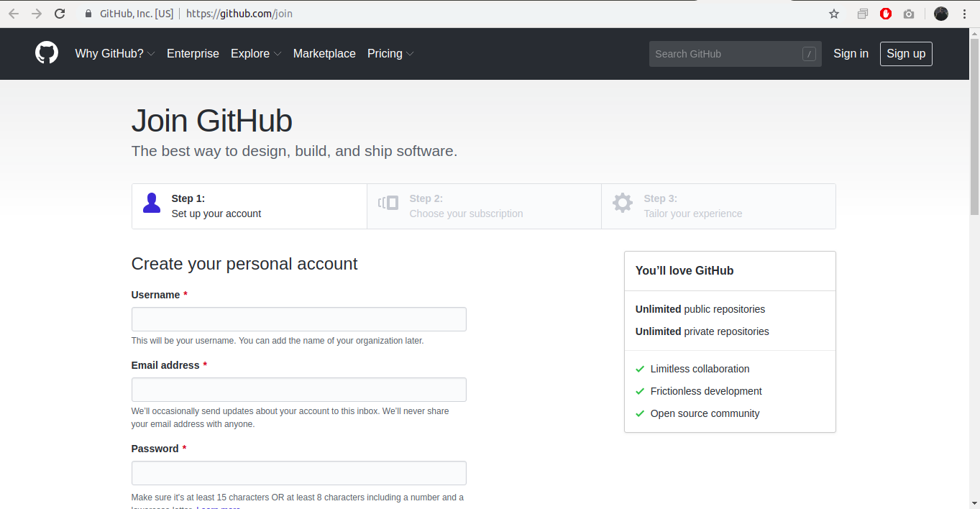Open the Marketplace nav link
Viewport: 980px width, 509px height.
point(324,54)
